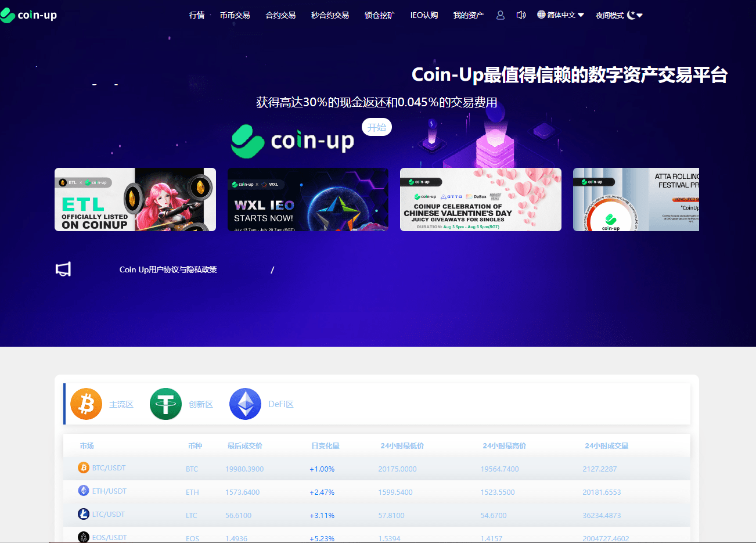The image size is (756, 543).
Task: Click the 开始 start button
Action: pyautogui.click(x=377, y=127)
